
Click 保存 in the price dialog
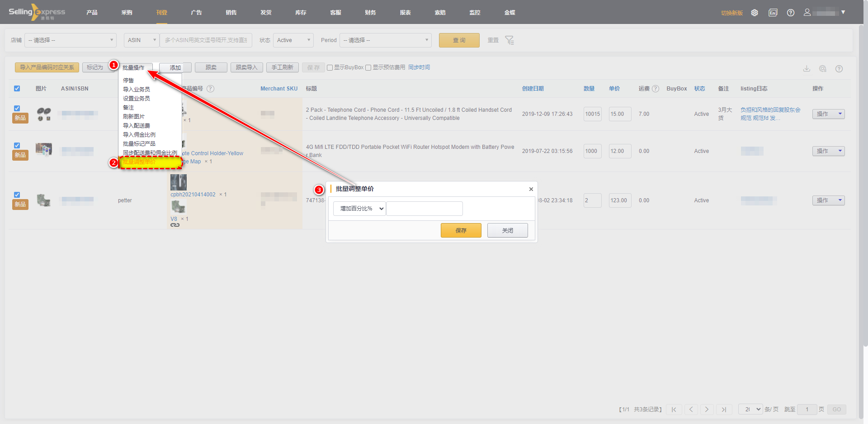[x=461, y=230]
